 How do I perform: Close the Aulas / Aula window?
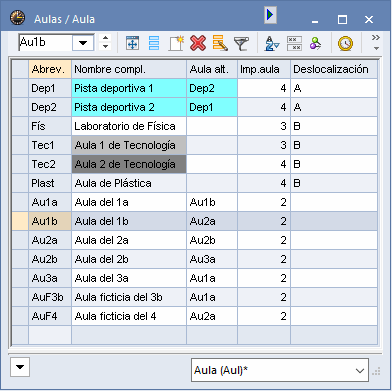pyautogui.click(x=369, y=20)
